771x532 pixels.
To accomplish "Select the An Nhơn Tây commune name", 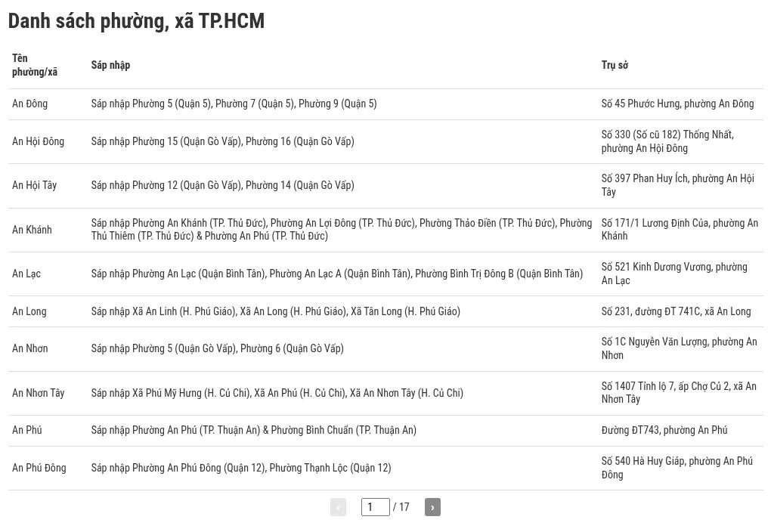I will coord(38,393).
